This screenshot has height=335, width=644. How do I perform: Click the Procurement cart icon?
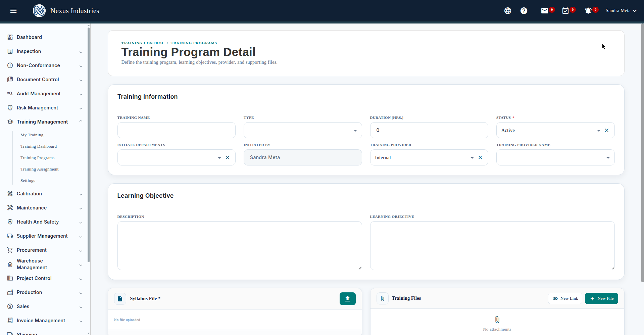click(10, 250)
